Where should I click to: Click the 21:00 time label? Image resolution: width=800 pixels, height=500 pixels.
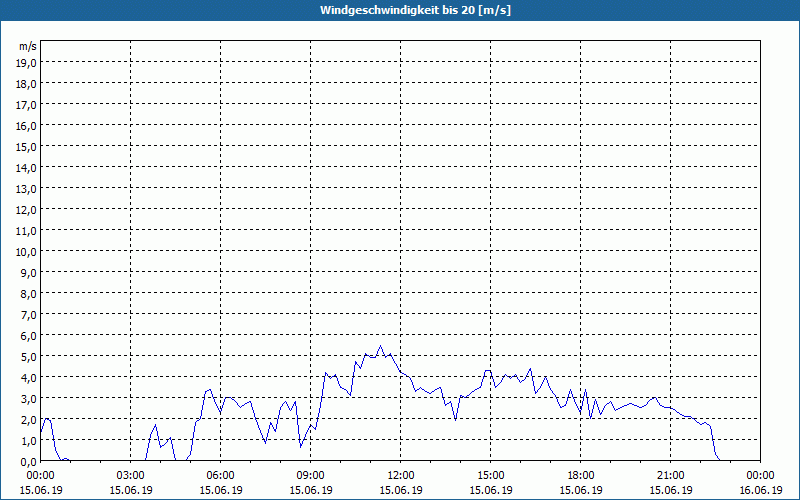[670, 476]
